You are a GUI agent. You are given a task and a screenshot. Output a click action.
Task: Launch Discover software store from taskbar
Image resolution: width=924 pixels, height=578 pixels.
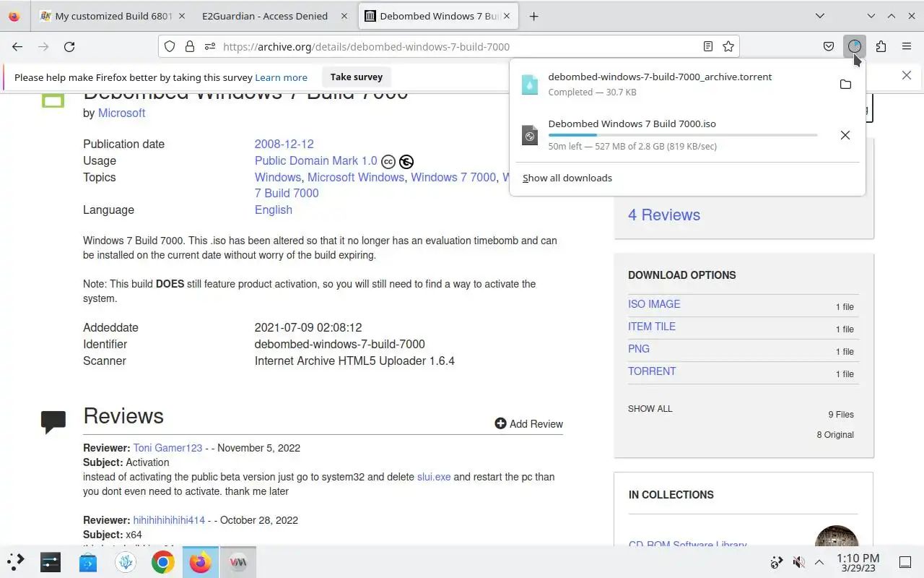(x=88, y=561)
